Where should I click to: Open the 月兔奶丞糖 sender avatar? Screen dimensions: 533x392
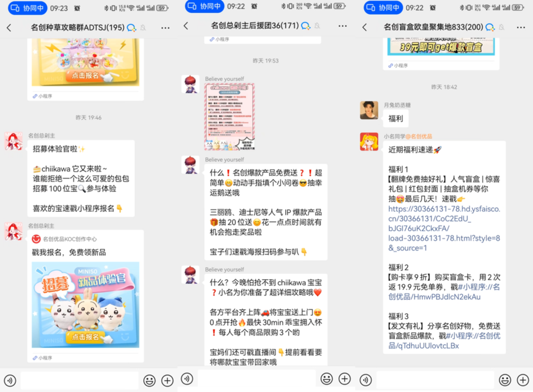(x=369, y=110)
